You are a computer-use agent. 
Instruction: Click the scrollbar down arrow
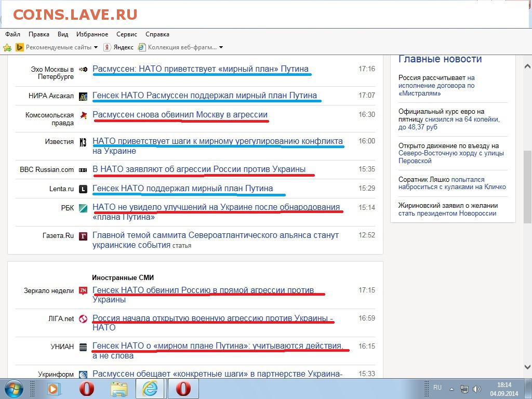527,367
